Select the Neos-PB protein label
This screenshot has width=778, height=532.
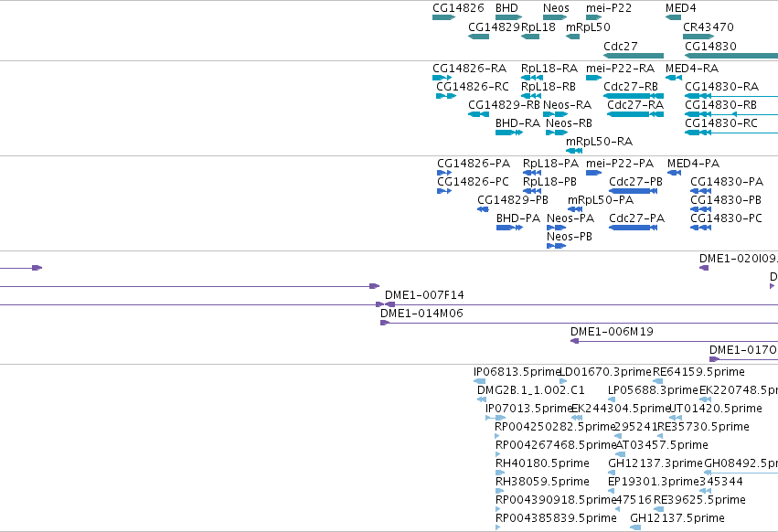570,237
